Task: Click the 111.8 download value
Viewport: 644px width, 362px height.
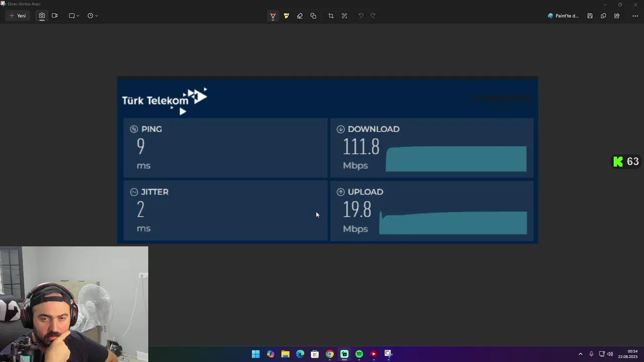Action: click(361, 147)
